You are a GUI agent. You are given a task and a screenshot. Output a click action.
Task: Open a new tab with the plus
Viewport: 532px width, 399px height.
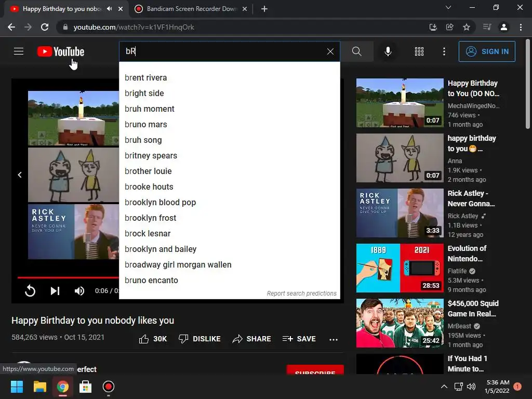264,9
